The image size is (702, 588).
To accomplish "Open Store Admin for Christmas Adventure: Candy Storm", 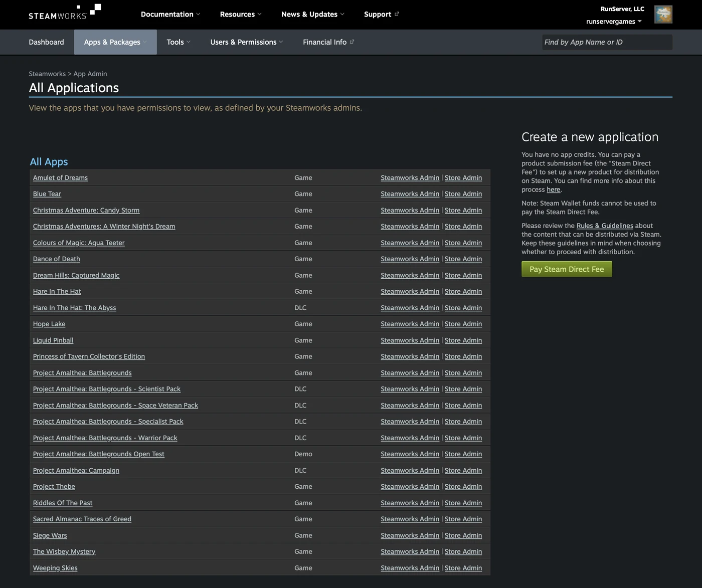I will click(x=463, y=210).
